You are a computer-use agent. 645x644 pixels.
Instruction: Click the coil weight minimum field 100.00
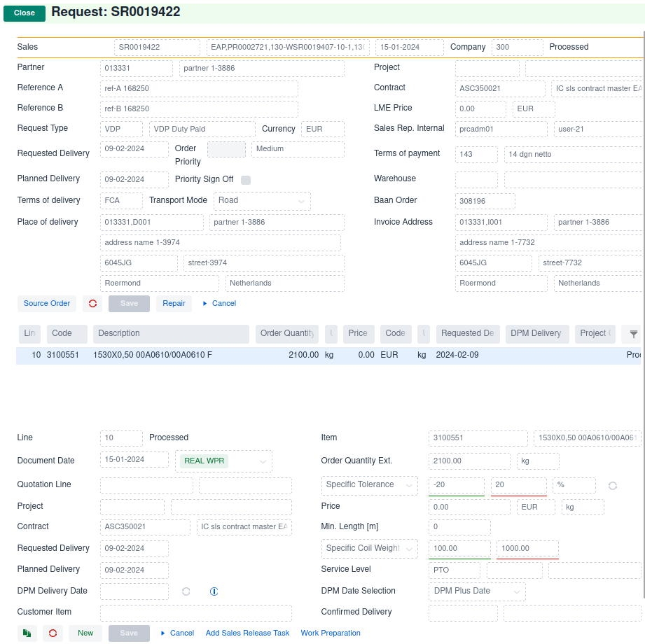tap(460, 549)
